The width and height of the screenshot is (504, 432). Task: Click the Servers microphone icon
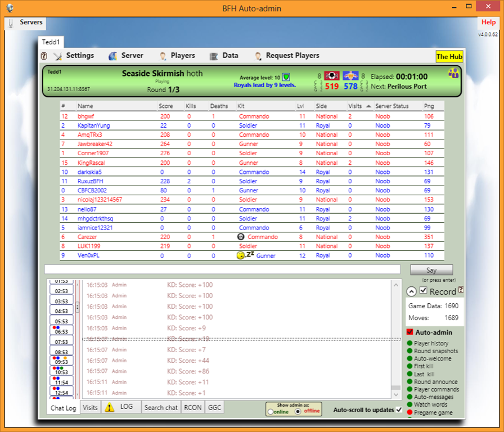pyautogui.click(x=11, y=23)
